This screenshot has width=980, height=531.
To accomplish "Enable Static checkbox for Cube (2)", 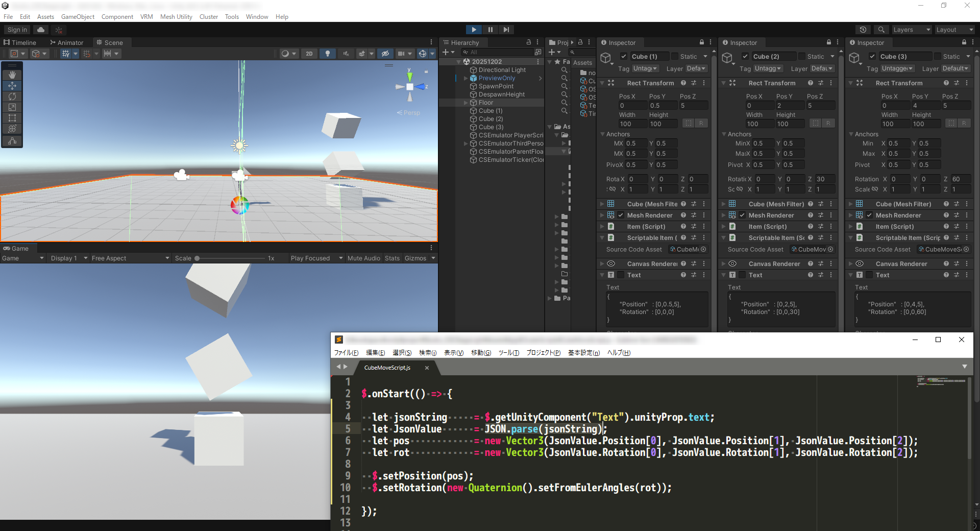I will pos(802,57).
